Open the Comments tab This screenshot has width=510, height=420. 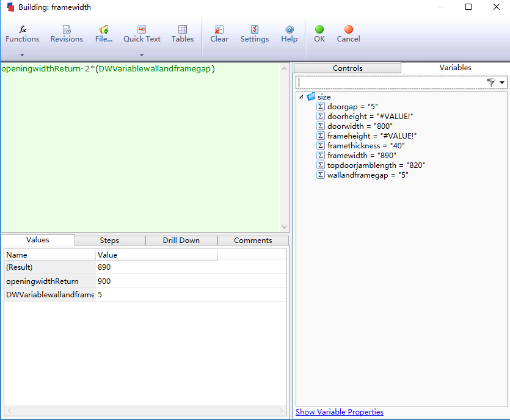click(253, 241)
